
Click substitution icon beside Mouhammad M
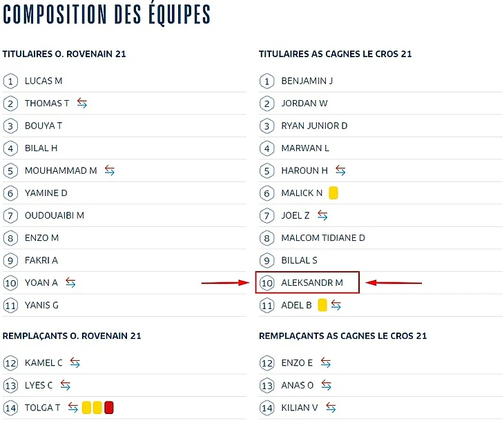click(110, 170)
